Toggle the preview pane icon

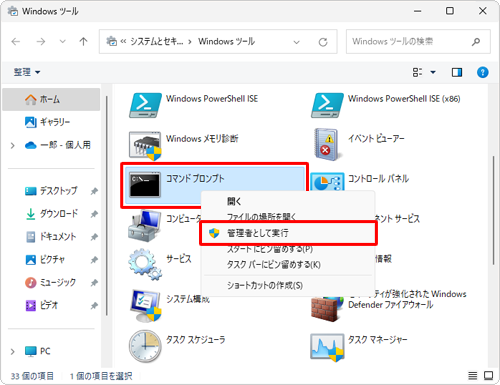tap(457, 72)
